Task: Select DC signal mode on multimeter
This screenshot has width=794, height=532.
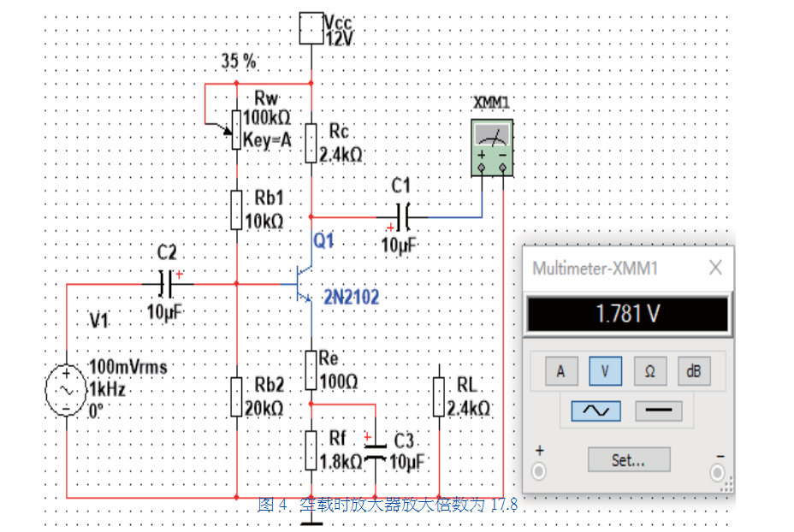Action: pyautogui.click(x=658, y=411)
